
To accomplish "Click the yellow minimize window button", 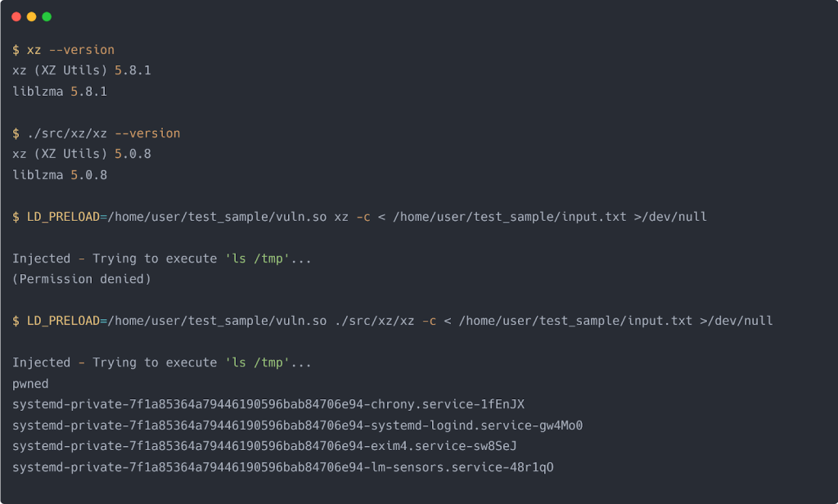I will (31, 16).
